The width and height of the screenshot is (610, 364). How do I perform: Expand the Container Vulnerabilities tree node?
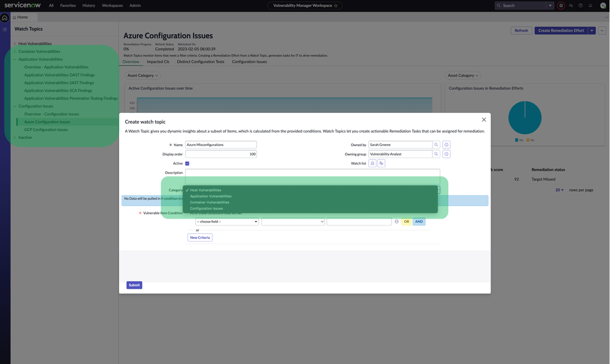click(15, 51)
